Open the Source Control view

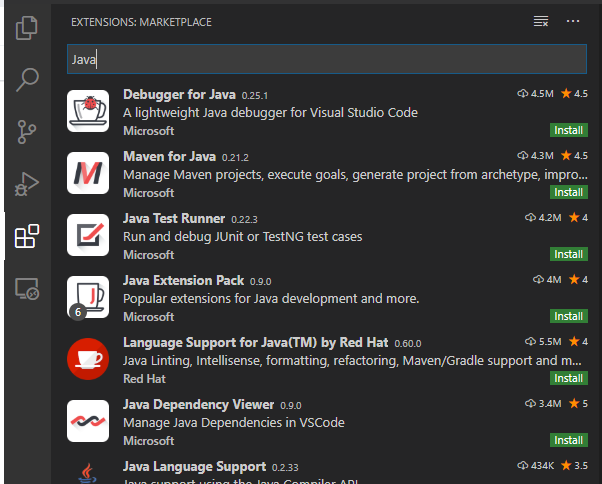[x=27, y=132]
